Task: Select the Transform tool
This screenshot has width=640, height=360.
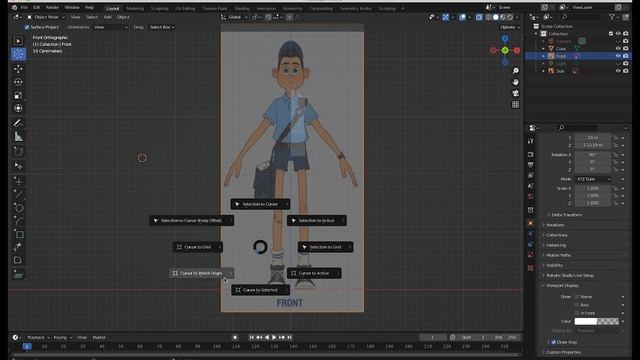Action: pyautogui.click(x=18, y=109)
